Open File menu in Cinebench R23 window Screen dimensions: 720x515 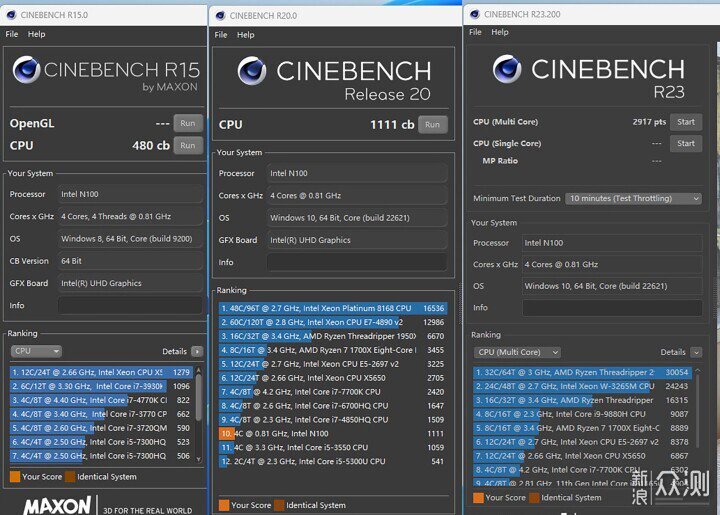coord(475,32)
